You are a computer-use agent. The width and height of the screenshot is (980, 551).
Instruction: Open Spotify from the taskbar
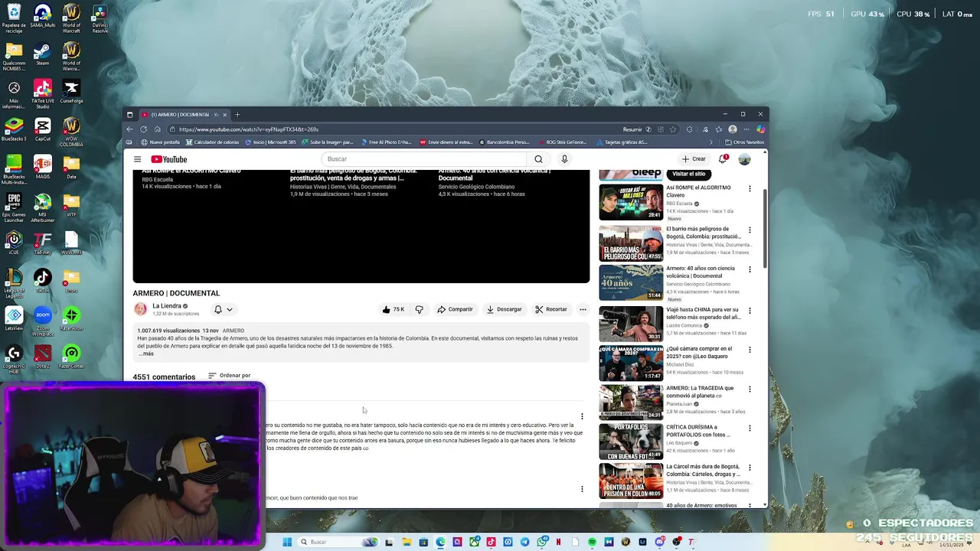592,542
